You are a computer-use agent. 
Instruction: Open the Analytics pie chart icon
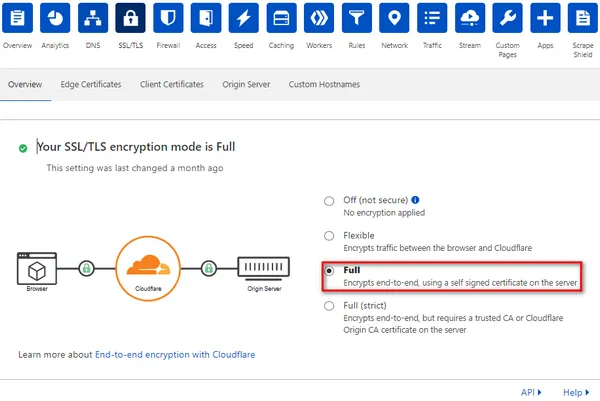click(55, 18)
